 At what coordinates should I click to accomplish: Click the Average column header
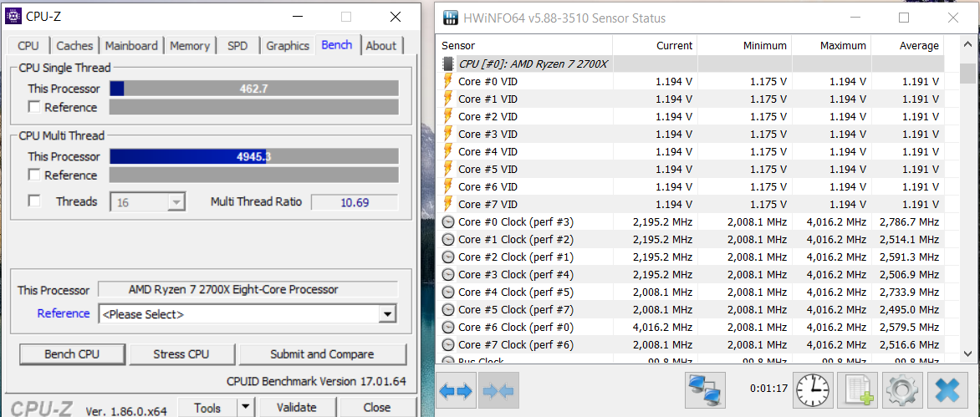(908, 46)
